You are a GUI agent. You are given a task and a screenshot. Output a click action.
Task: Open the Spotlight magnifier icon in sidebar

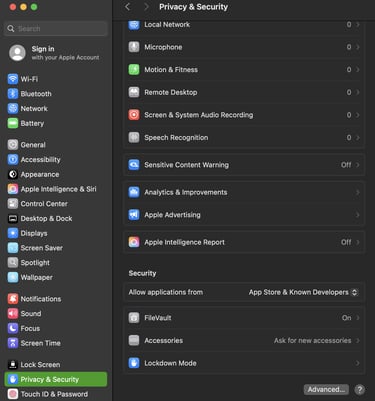13,263
